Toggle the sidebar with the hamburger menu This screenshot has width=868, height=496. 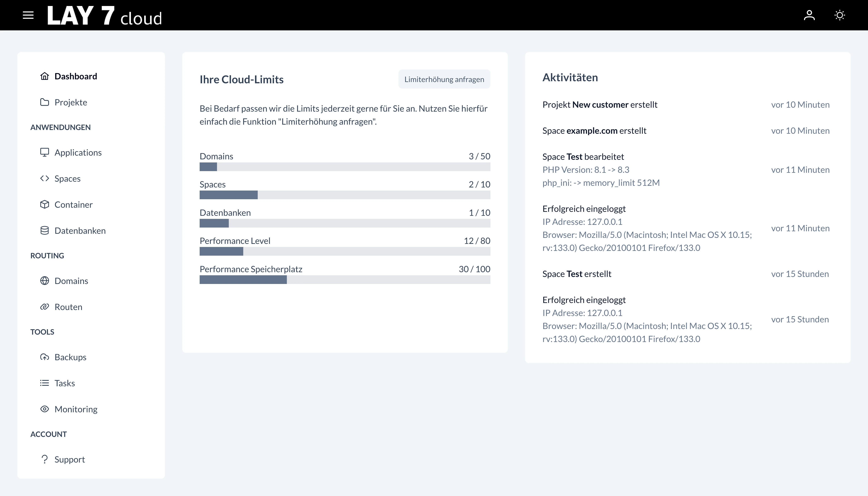28,15
